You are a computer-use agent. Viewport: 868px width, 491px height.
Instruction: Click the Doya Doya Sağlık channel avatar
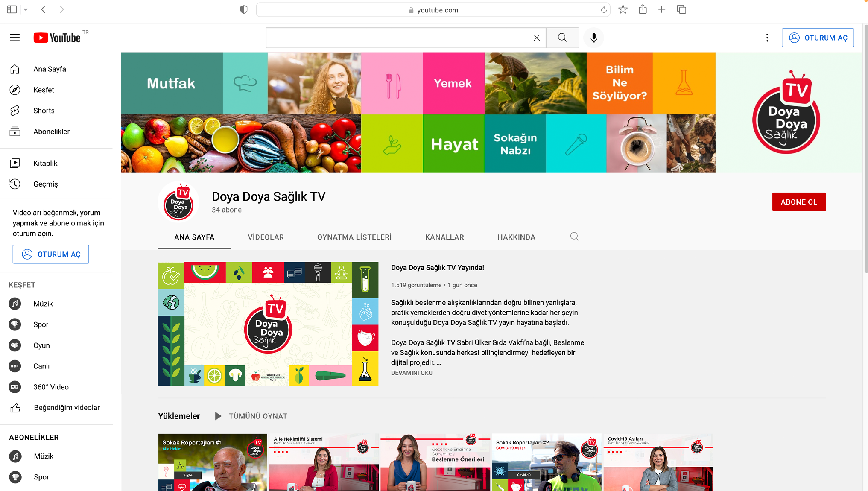(x=178, y=203)
